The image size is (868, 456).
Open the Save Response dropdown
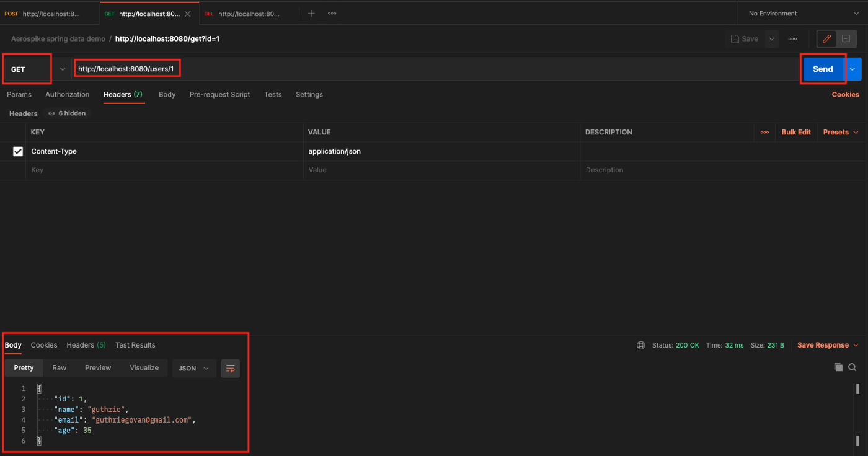[x=828, y=345]
